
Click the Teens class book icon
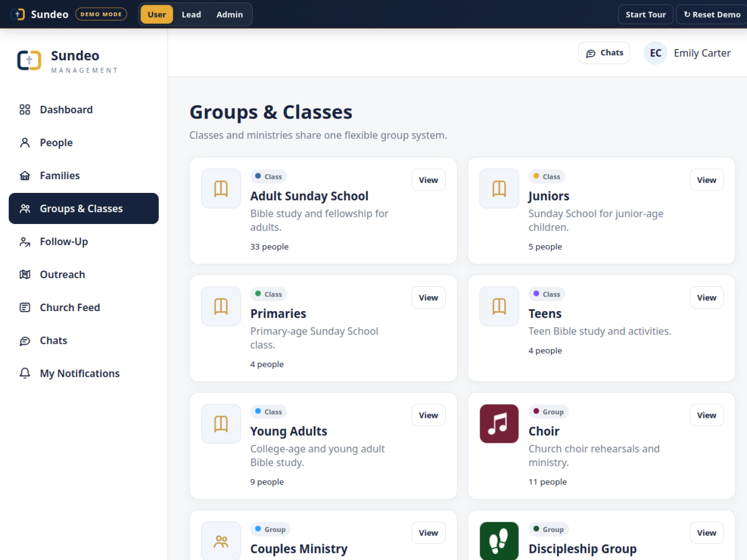499,306
